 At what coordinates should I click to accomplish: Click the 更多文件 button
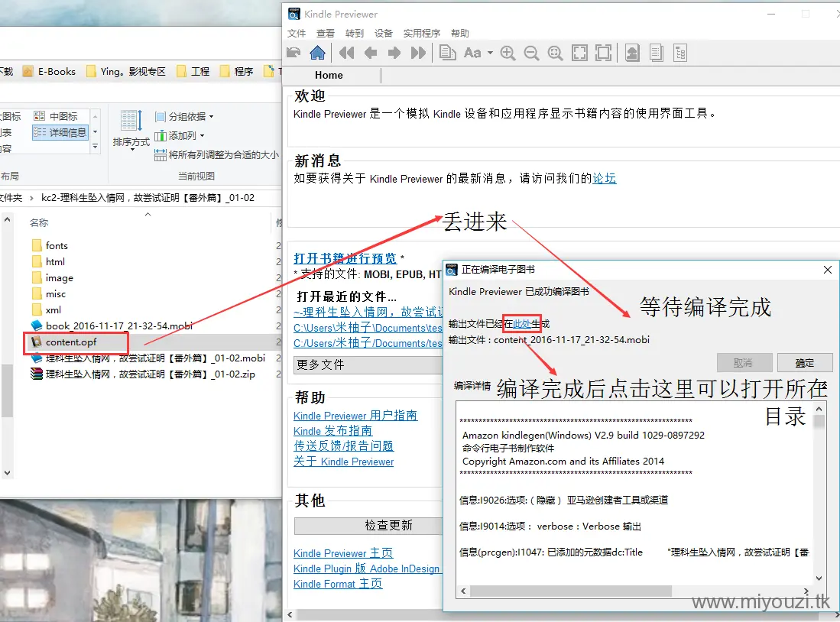[368, 364]
